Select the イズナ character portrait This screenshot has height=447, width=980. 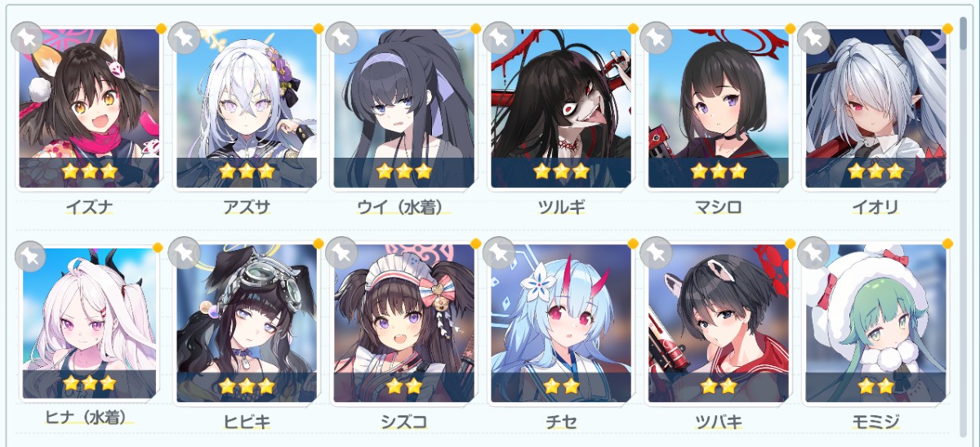click(89, 108)
